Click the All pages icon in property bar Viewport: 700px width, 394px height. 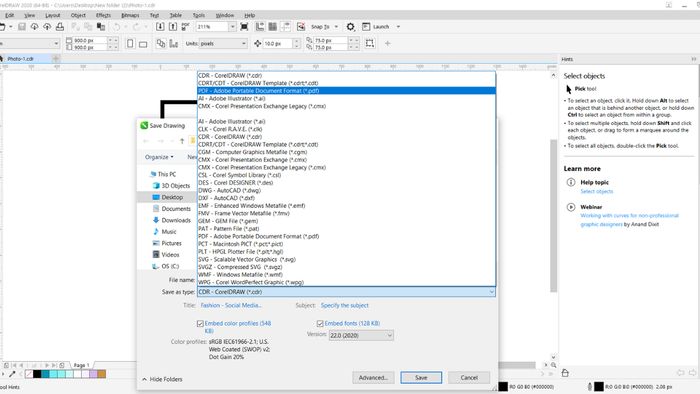(x=161, y=43)
